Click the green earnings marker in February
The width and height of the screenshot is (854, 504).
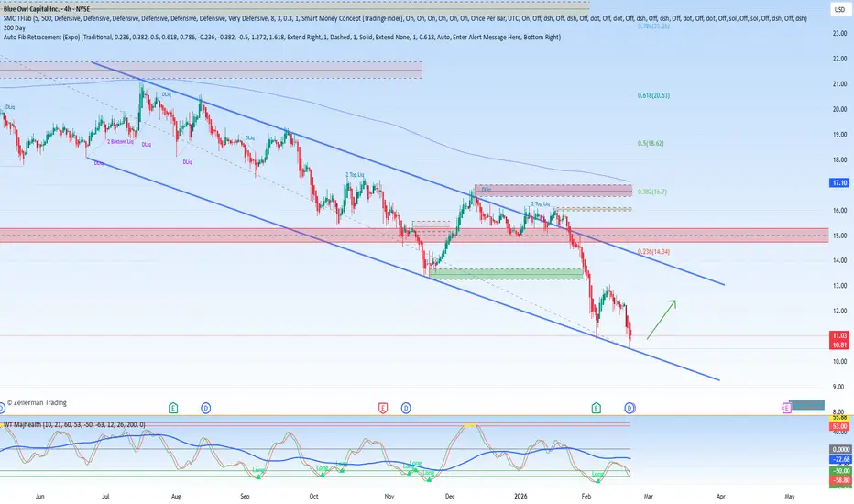(x=597, y=408)
